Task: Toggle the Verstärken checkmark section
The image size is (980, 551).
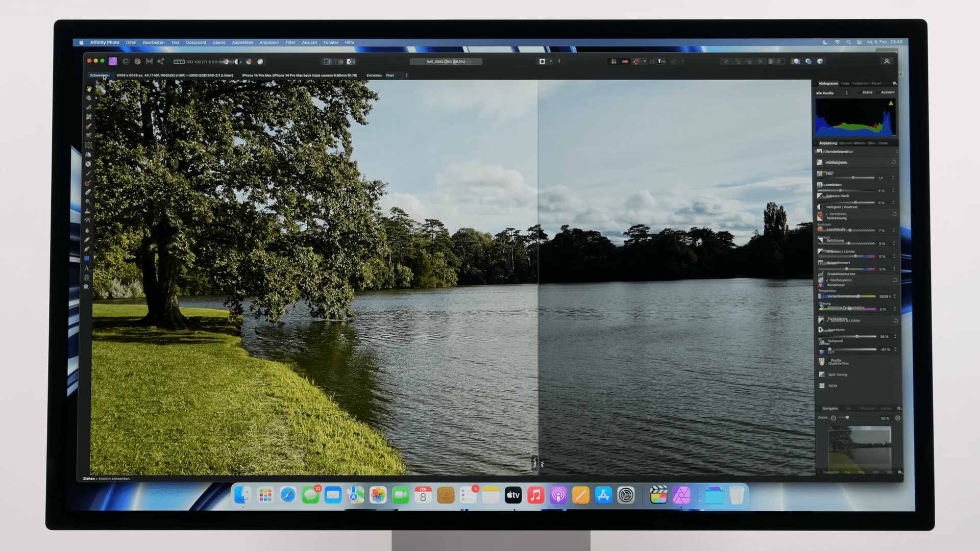Action: tap(827, 214)
